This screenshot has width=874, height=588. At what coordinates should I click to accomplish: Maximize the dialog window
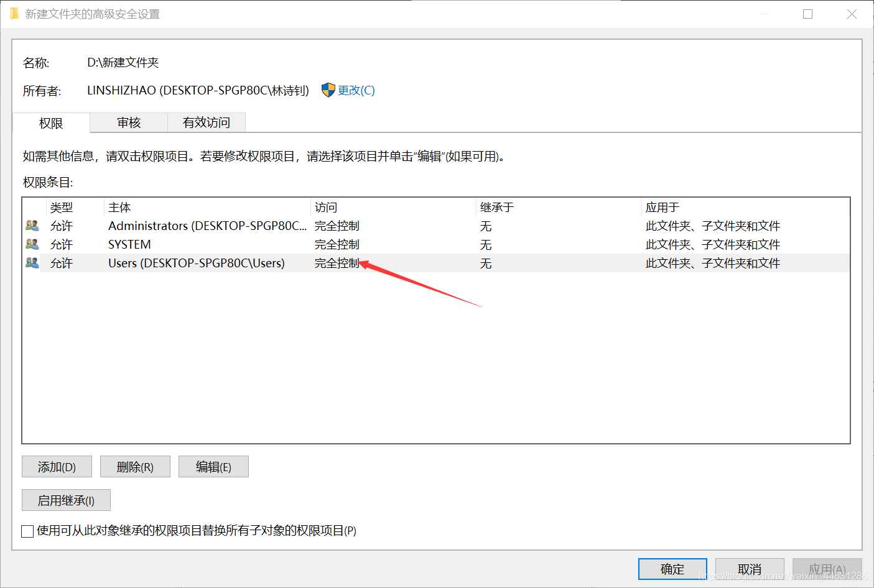[x=808, y=14]
